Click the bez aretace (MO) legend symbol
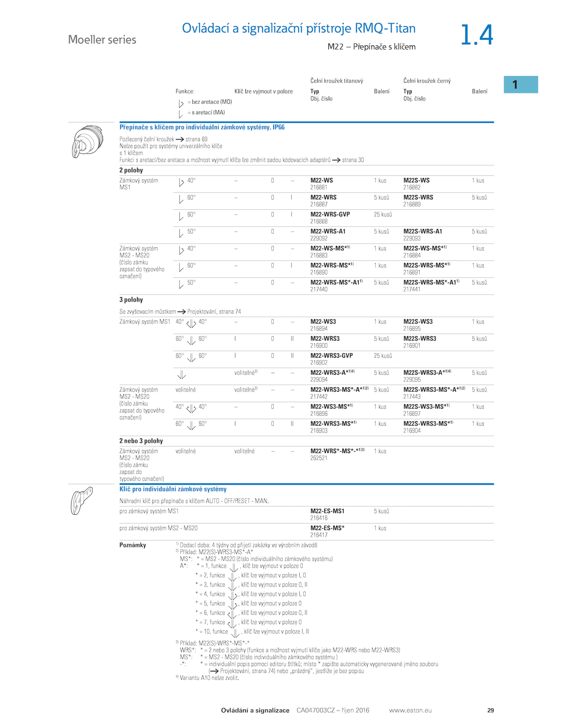 coord(181,103)
